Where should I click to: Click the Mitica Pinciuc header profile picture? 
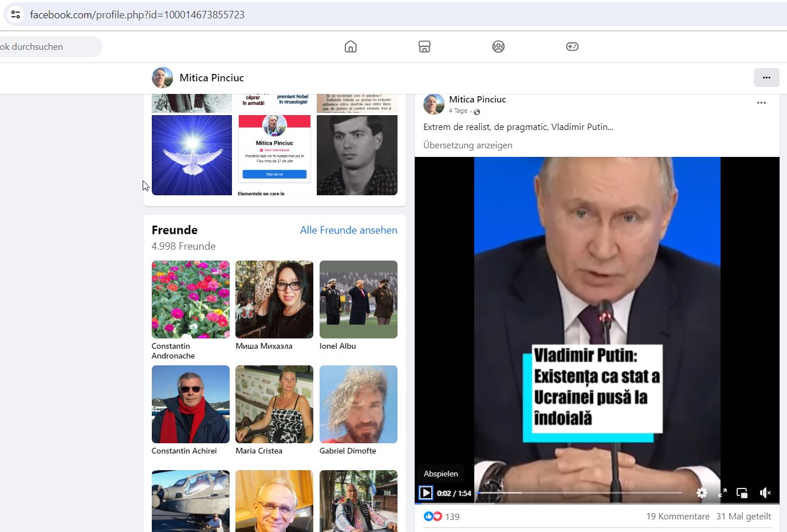click(x=162, y=77)
